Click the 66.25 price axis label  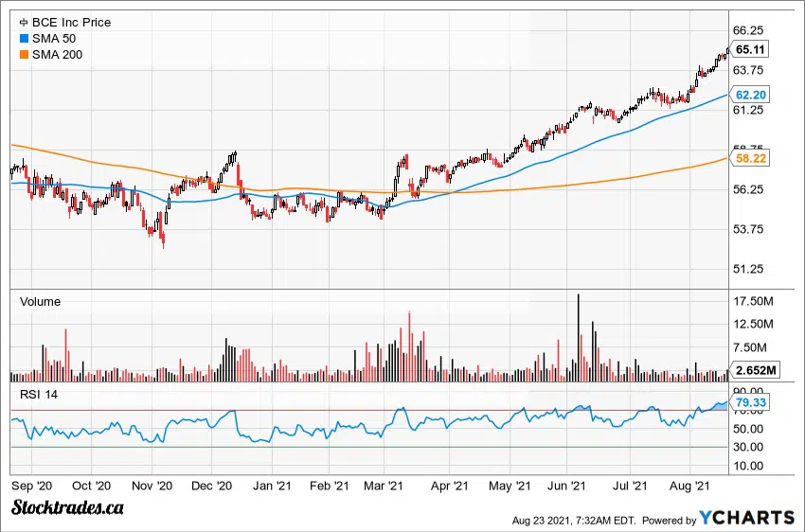(x=750, y=30)
